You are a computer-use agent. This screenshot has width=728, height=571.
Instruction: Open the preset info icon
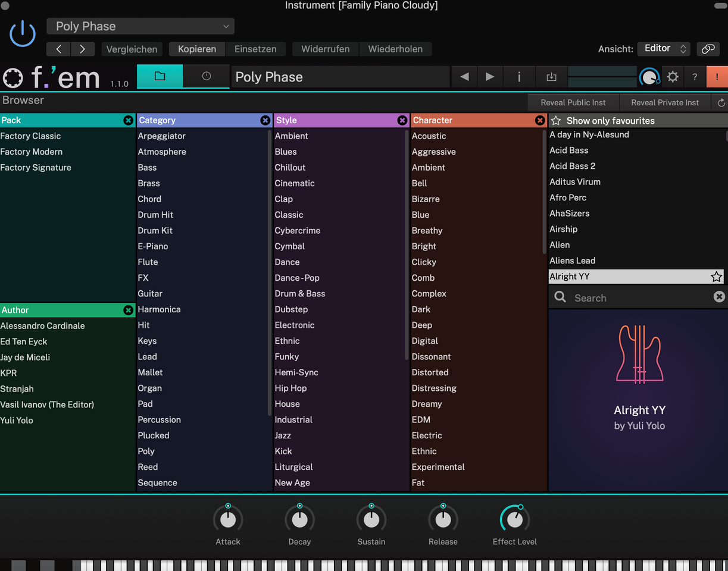[519, 77]
